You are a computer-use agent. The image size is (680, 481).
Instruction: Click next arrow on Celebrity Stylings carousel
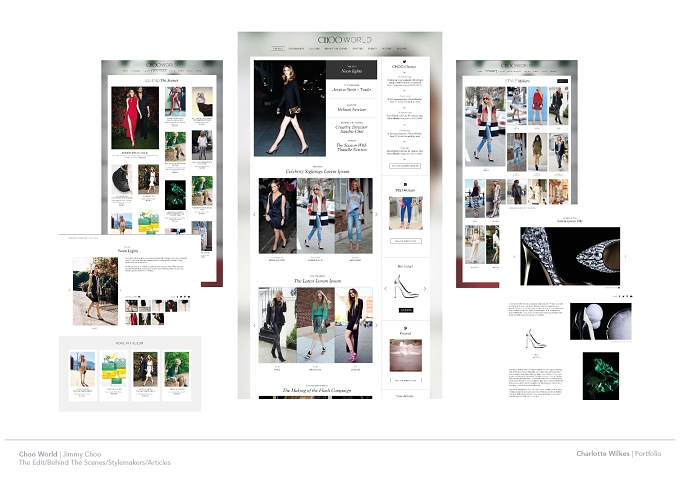click(x=376, y=214)
